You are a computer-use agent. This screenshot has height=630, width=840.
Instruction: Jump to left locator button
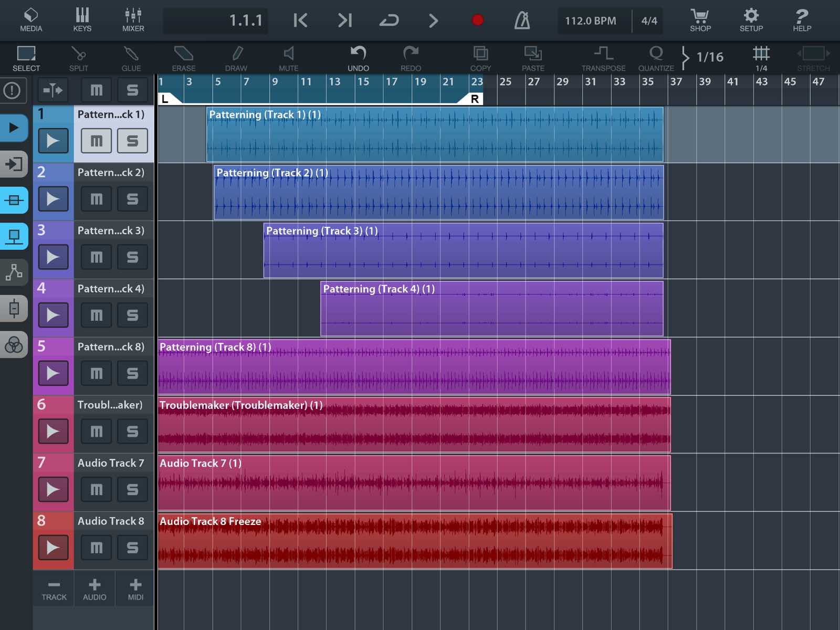(x=300, y=20)
